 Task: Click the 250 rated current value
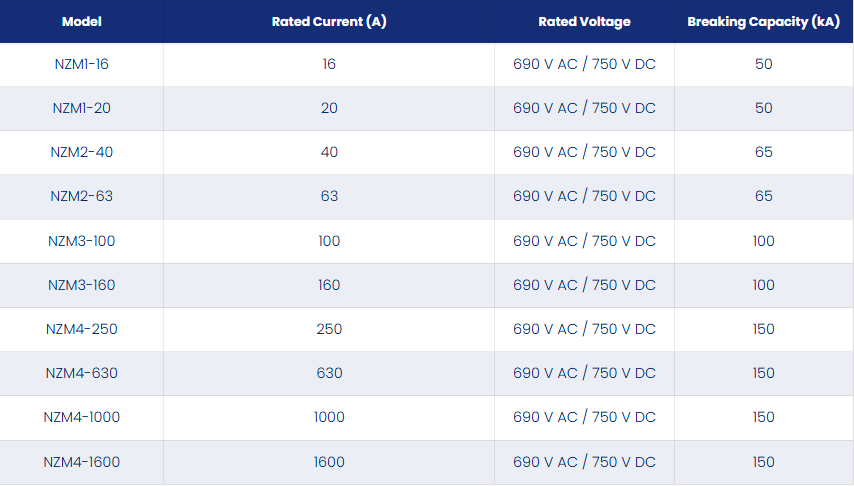[x=329, y=329]
